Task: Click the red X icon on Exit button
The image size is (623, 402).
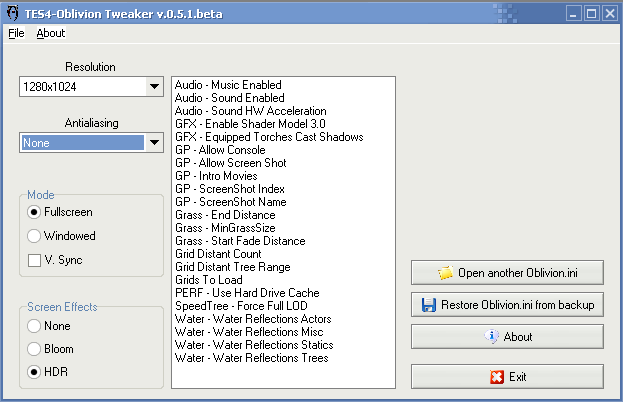Action: (497, 377)
